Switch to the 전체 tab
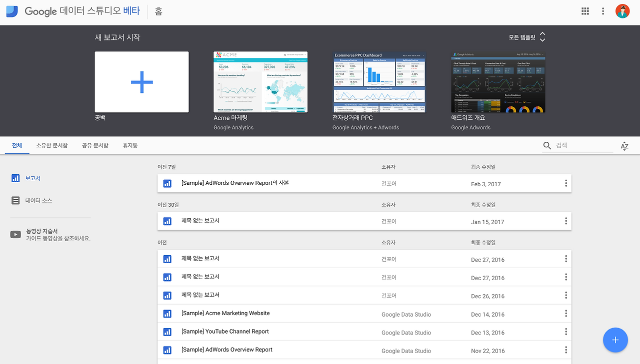 pos(17,145)
